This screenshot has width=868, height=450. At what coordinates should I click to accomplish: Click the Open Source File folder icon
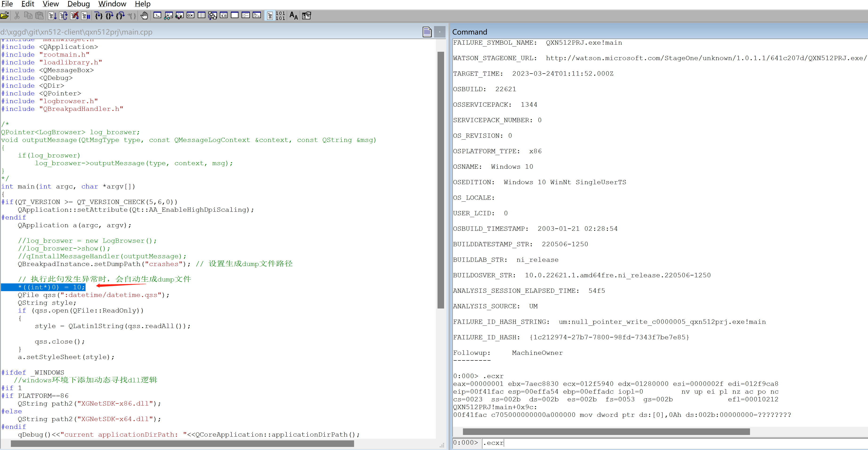coord(5,16)
